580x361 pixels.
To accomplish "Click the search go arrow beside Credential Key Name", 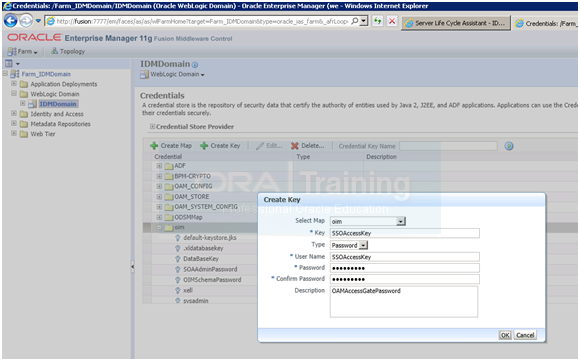I will click(509, 146).
